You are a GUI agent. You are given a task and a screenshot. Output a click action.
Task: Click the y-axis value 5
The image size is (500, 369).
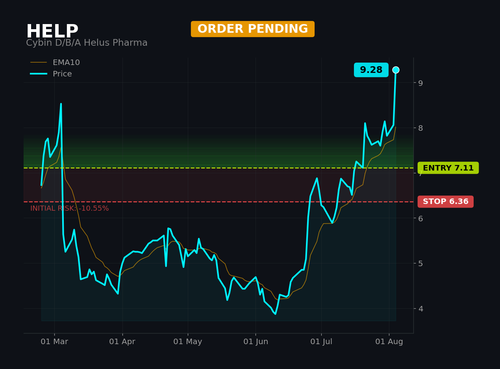coord(421,264)
